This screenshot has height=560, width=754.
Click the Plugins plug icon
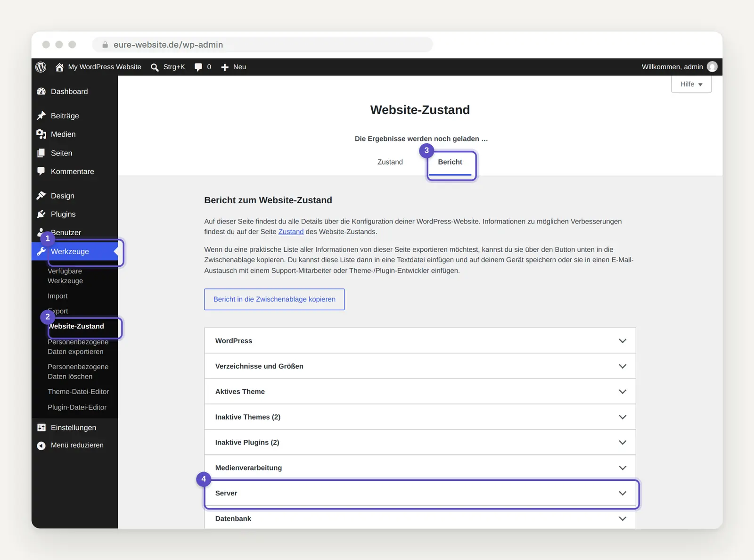pos(41,214)
